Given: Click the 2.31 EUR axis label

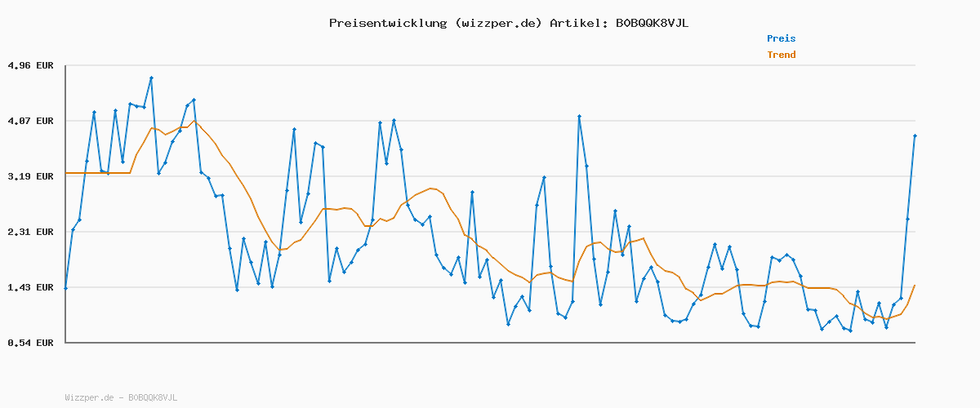Looking at the screenshot, I should click(30, 232).
